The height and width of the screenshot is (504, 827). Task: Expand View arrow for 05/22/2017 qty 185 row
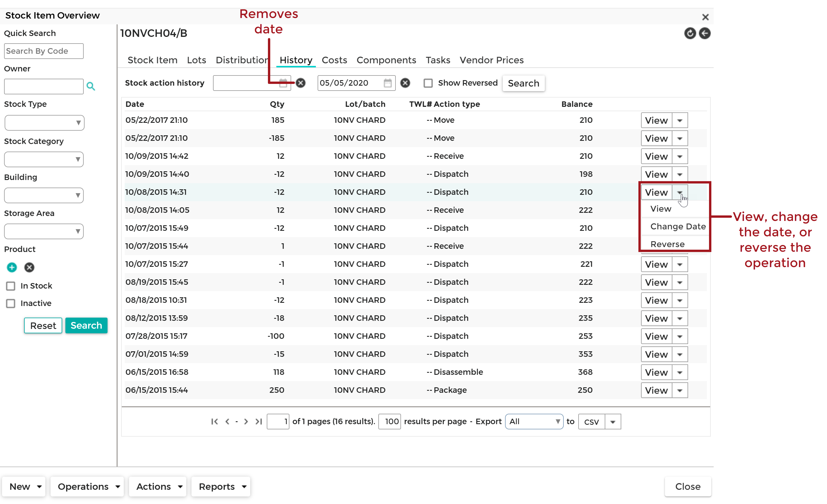click(680, 120)
